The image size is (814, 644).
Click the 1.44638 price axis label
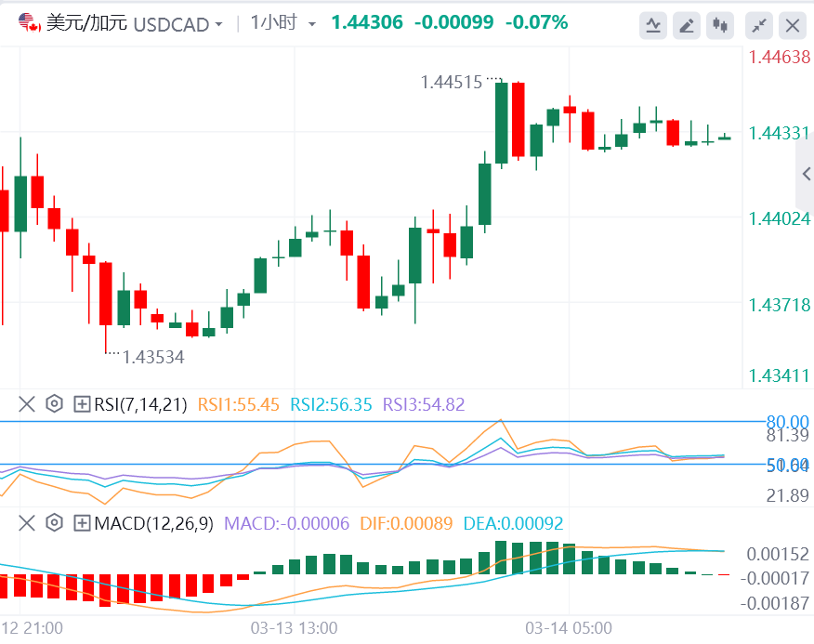780,57
